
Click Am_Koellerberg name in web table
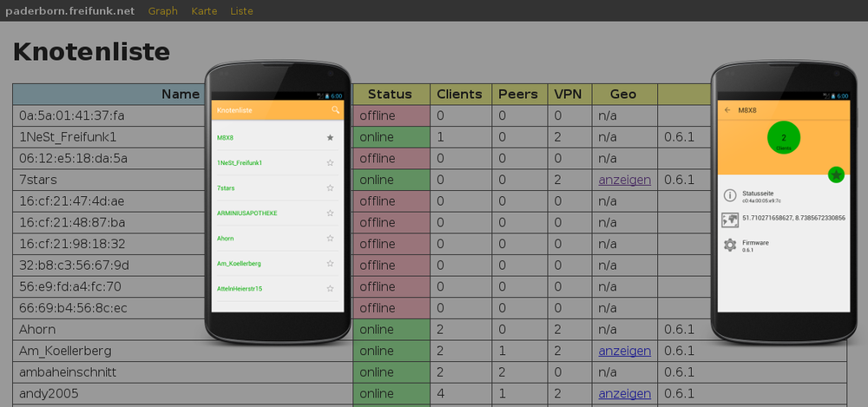(65, 351)
